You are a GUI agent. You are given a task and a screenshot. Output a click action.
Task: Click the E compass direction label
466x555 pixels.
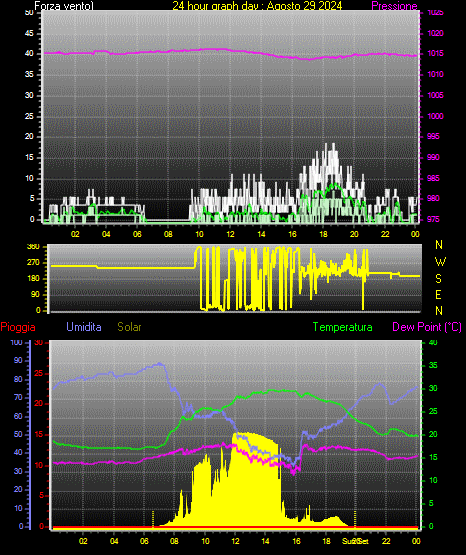[x=438, y=294]
